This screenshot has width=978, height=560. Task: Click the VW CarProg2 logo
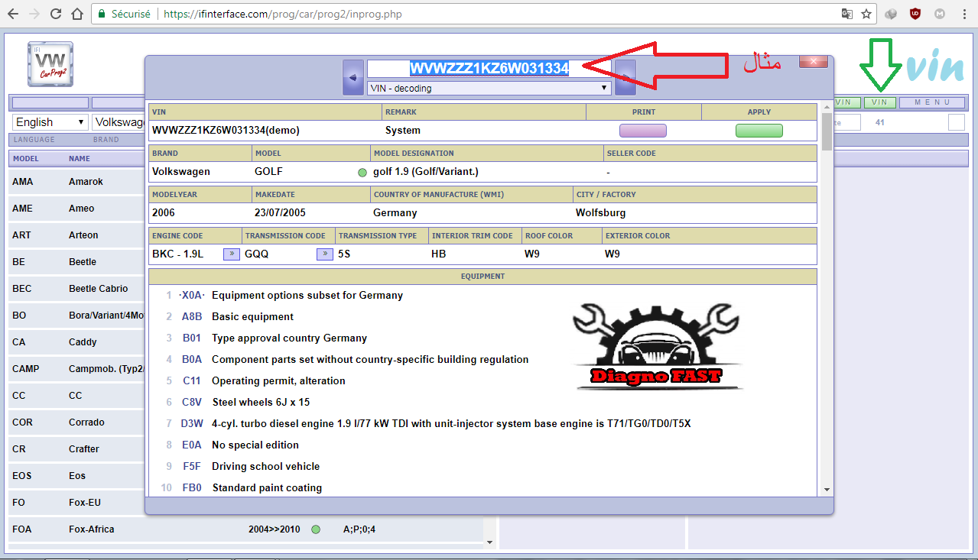click(50, 64)
